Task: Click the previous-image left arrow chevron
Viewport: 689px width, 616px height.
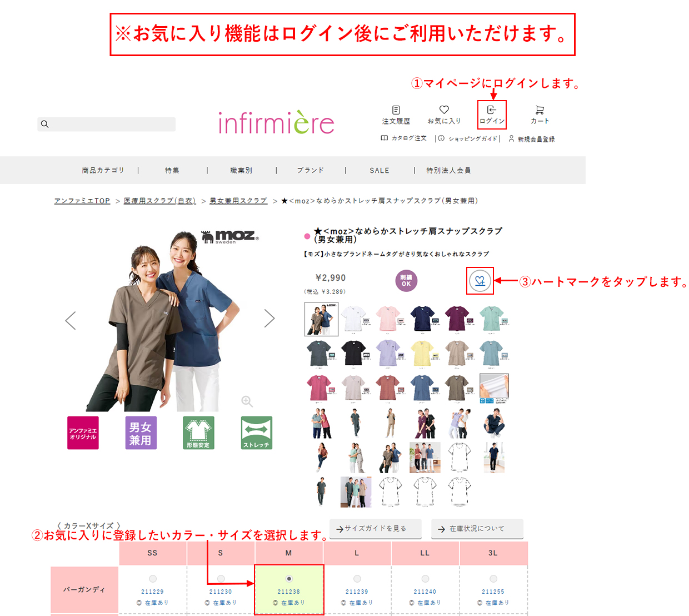Action: (71, 320)
